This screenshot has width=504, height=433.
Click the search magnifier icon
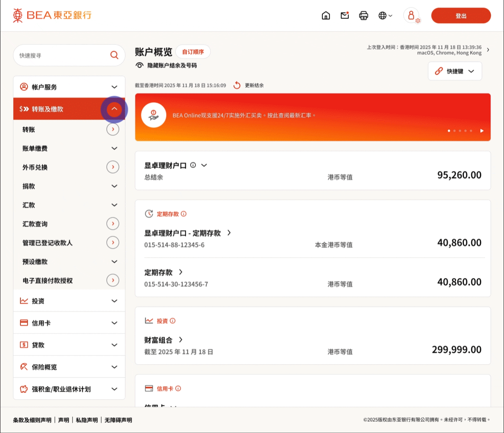(x=114, y=55)
